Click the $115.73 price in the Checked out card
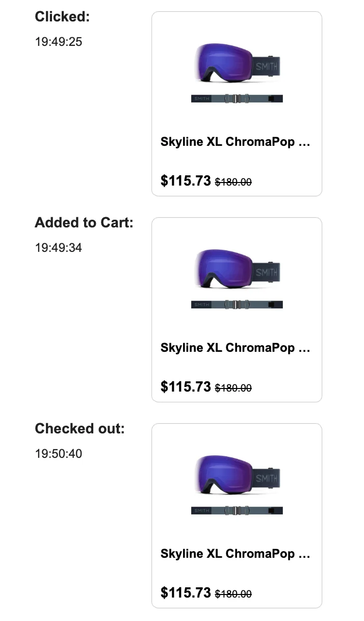Viewport: 364px width, 621px height. [x=186, y=593]
